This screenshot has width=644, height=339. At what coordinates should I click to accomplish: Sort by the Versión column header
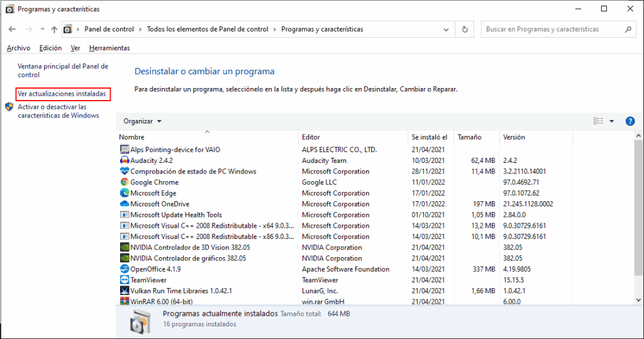(536, 137)
